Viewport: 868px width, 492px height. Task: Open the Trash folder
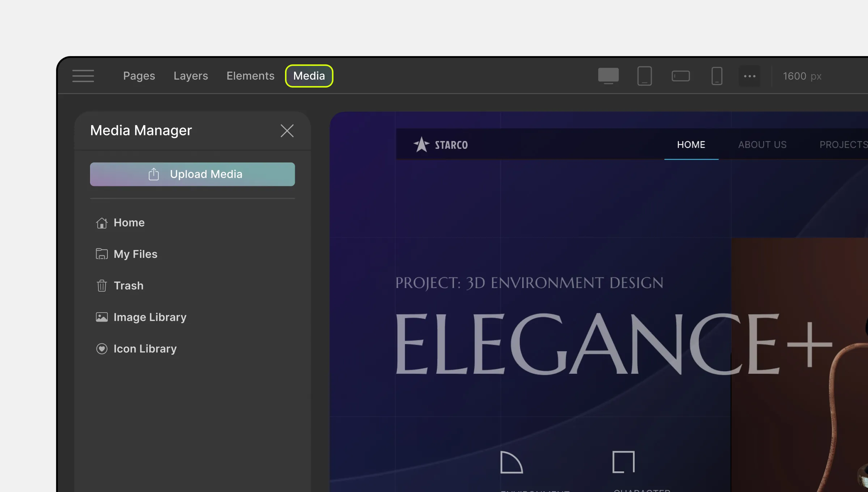128,285
